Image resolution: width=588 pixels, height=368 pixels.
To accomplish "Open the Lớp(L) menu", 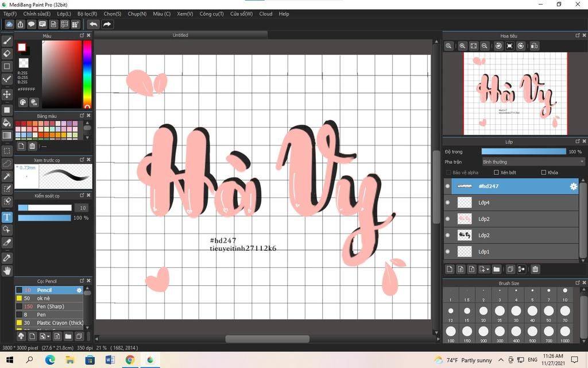I will [64, 14].
